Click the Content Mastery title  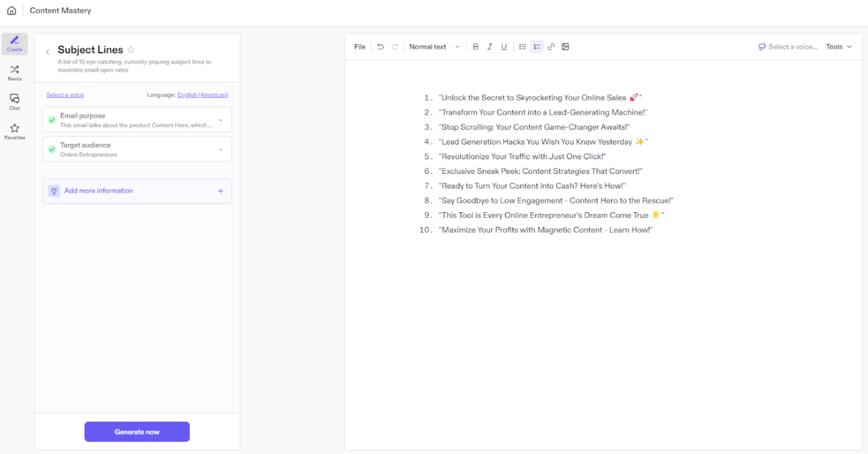pos(60,11)
